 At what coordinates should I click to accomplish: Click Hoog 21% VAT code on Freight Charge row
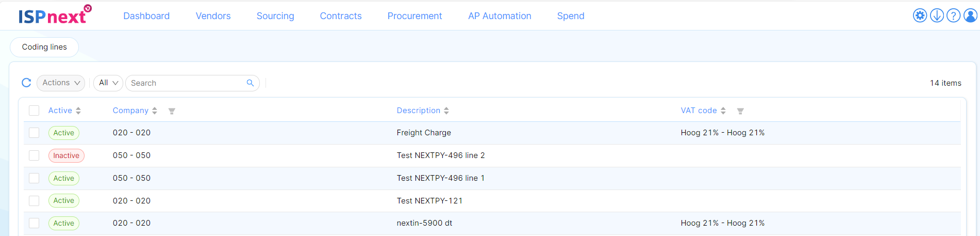coord(723,133)
